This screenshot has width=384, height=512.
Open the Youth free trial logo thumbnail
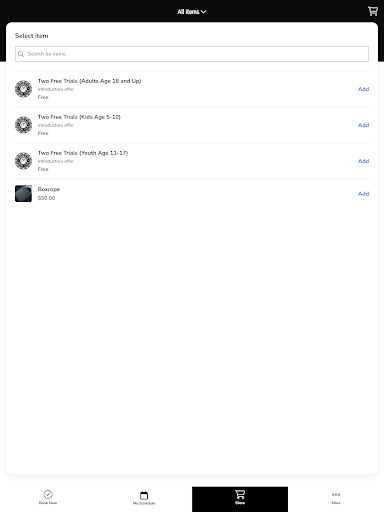coord(23,161)
